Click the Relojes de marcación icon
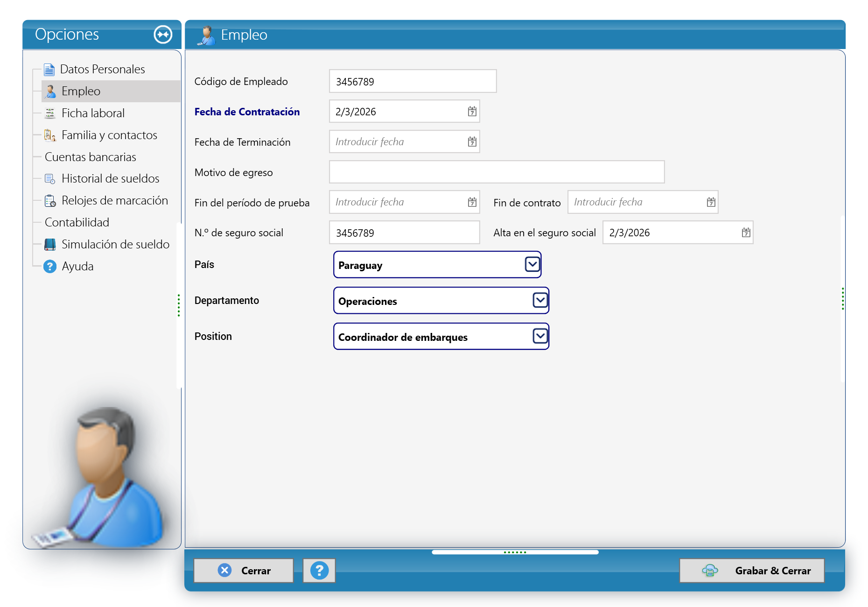The image size is (868, 607). pos(50,201)
